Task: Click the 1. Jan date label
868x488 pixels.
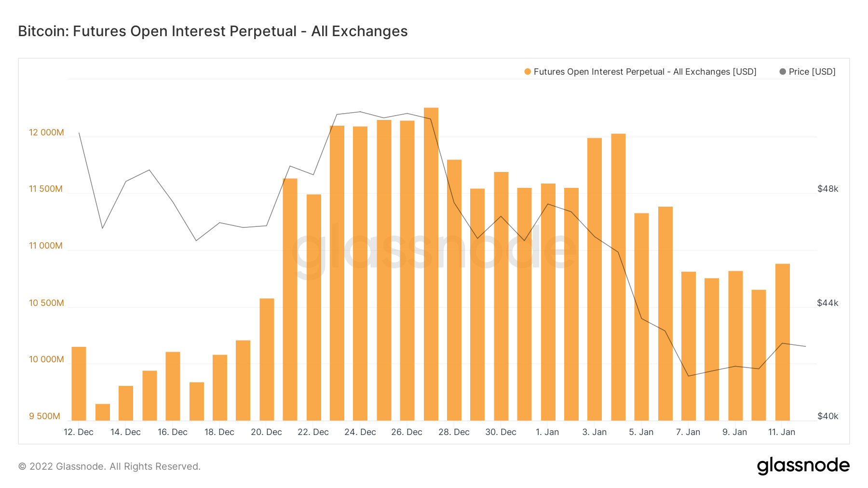Action: pos(547,432)
